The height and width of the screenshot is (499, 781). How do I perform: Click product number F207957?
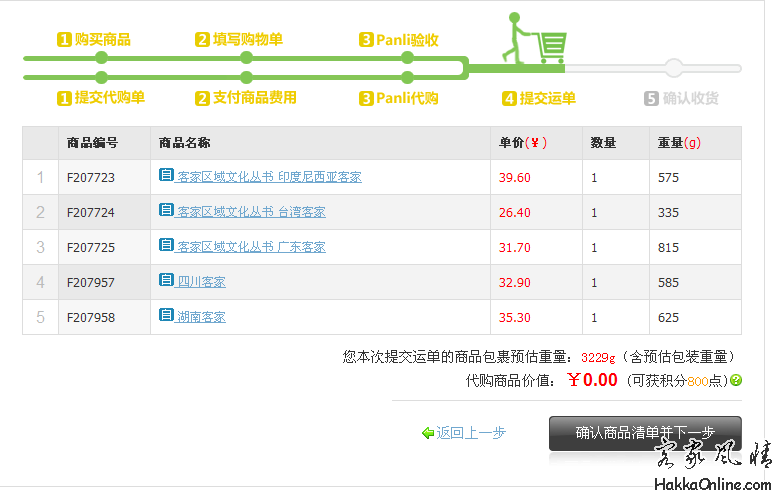91,283
